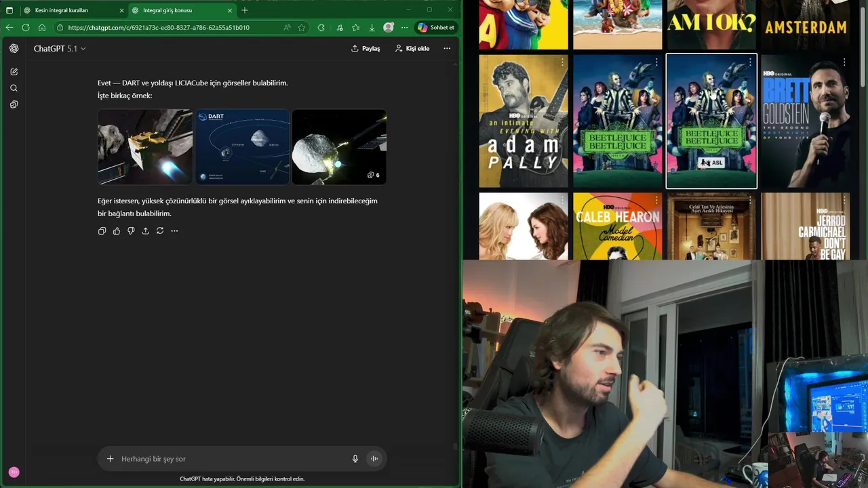Share the response with upload icon
The width and height of the screenshot is (868, 488).
tap(146, 231)
